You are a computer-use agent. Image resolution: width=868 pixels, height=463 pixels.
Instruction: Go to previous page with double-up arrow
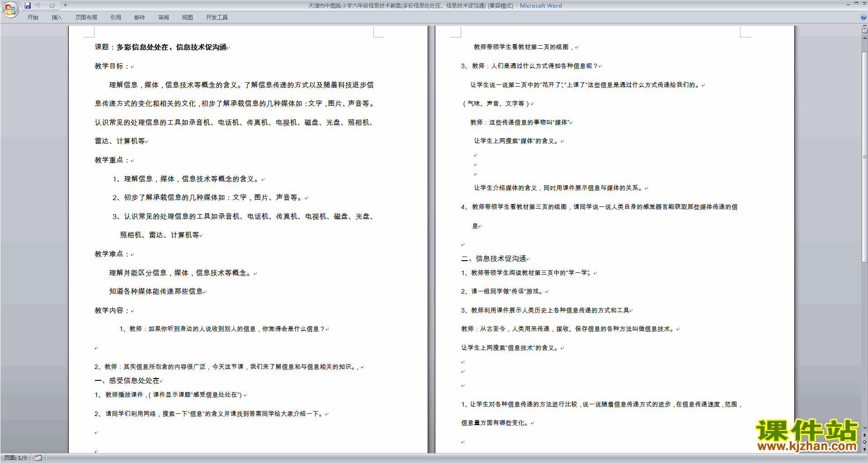[x=865, y=435]
